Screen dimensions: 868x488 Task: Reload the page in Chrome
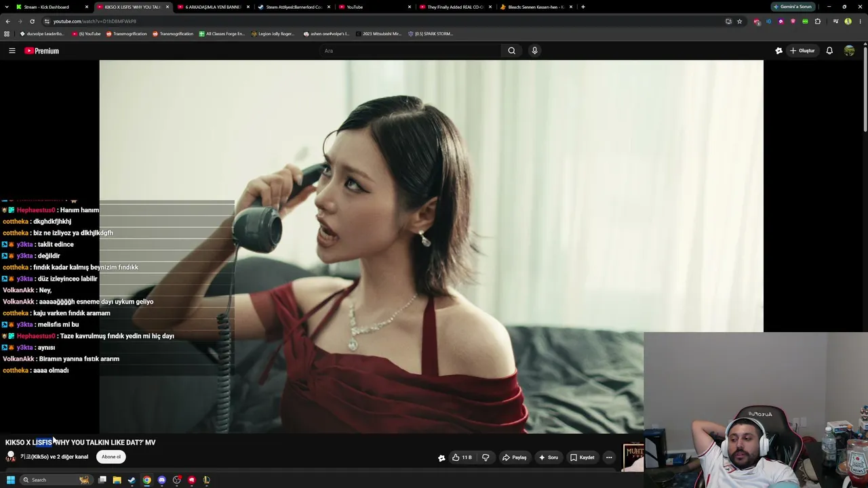point(32,21)
